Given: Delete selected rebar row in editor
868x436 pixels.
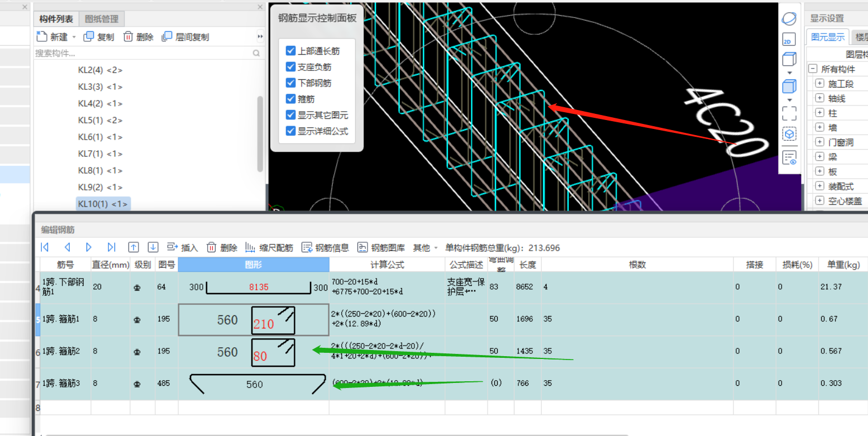Looking at the screenshot, I should (222, 247).
